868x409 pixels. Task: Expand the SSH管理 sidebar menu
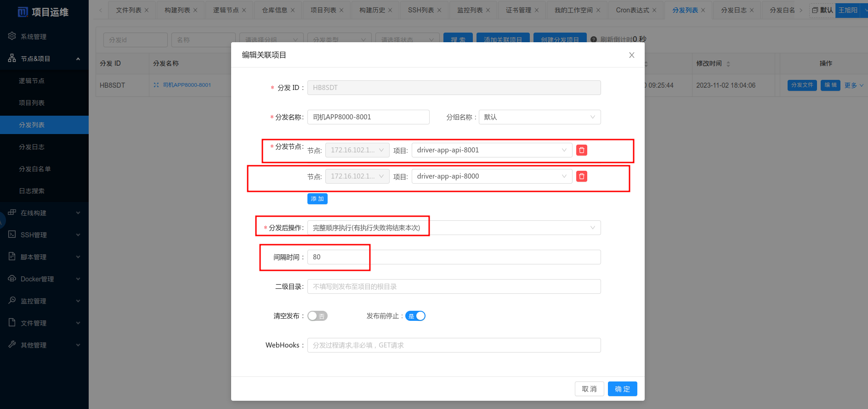click(x=44, y=235)
